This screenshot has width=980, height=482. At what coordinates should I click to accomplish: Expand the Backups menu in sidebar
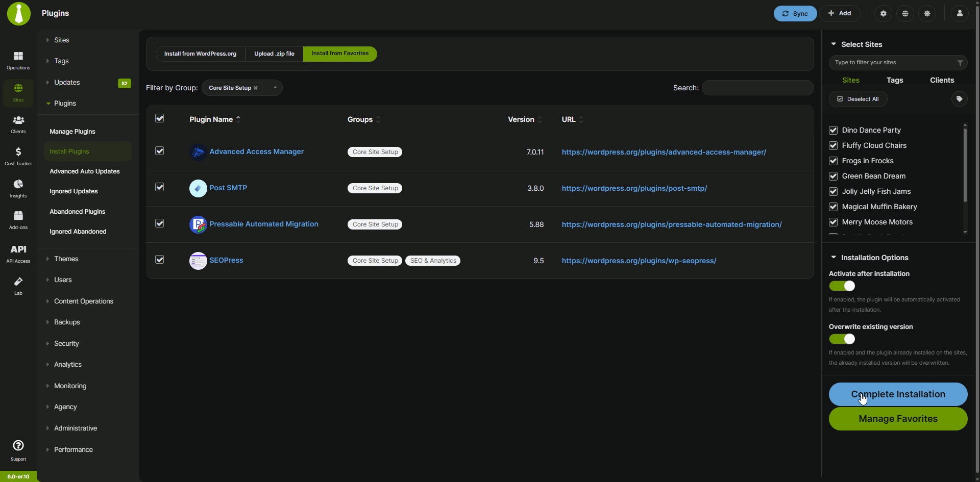click(67, 322)
